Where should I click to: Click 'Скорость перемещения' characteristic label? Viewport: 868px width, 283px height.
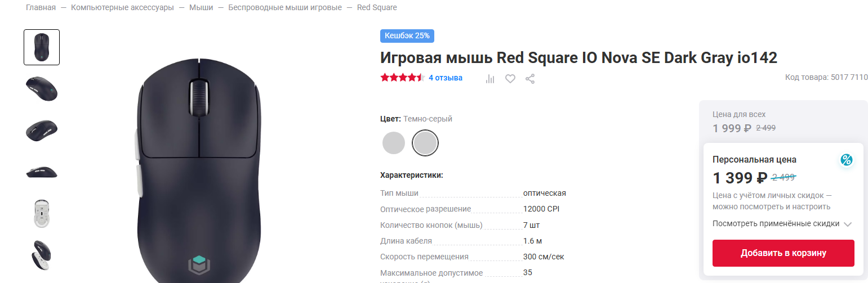pos(425,257)
